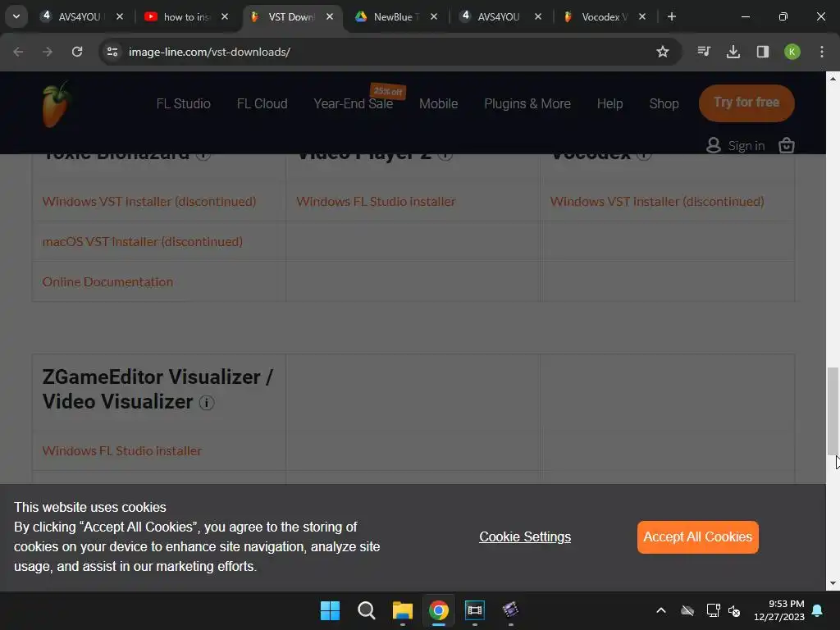The width and height of the screenshot is (840, 630).
Task: Click the muted volume tray icon
Action: point(734,610)
